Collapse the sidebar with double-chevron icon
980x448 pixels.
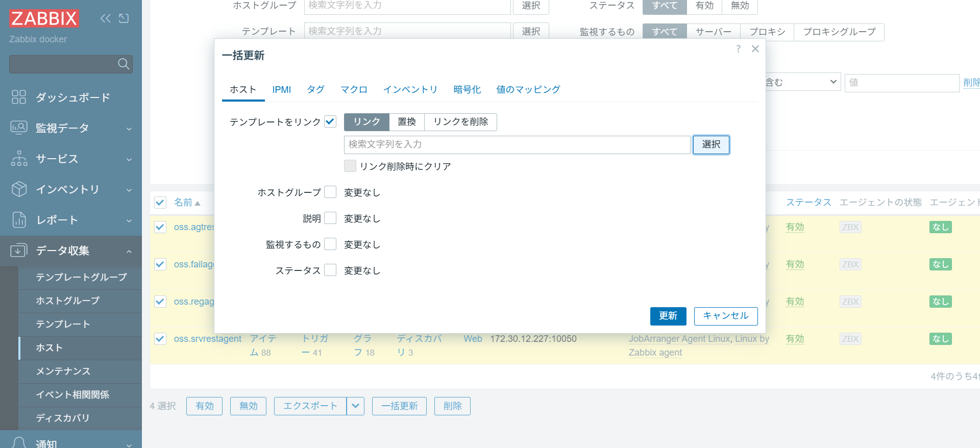point(105,18)
